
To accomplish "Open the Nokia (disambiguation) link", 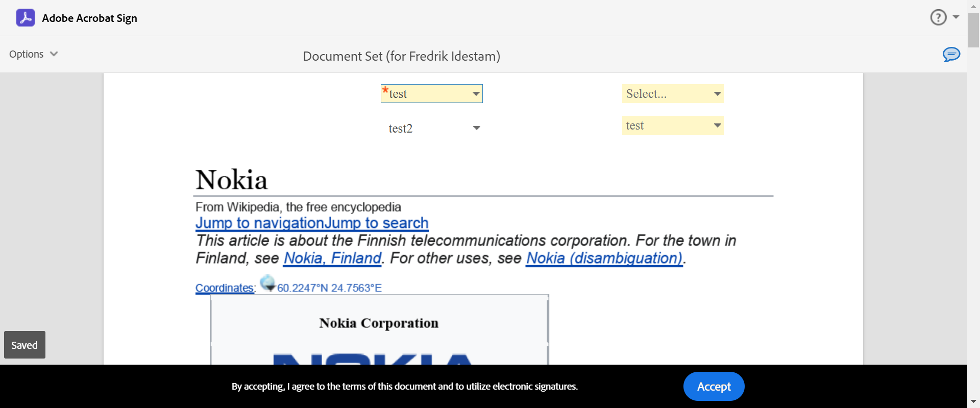I will [x=604, y=259].
